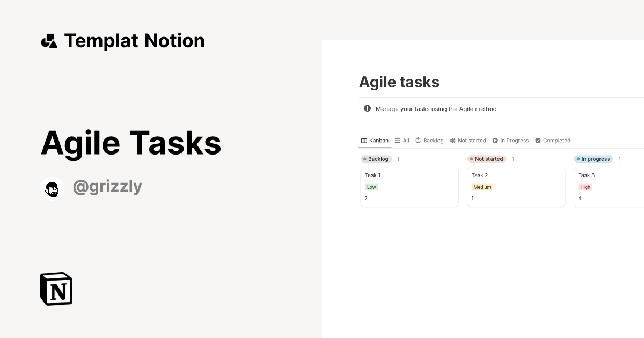Viewport: 644px width, 338px height.
Task: Select the Kanban board view icon
Action: pyautogui.click(x=363, y=140)
